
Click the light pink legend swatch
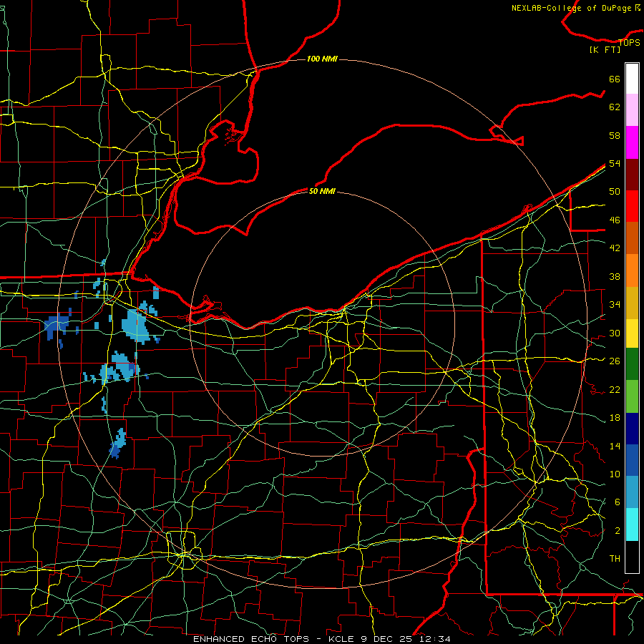pyautogui.click(x=632, y=110)
